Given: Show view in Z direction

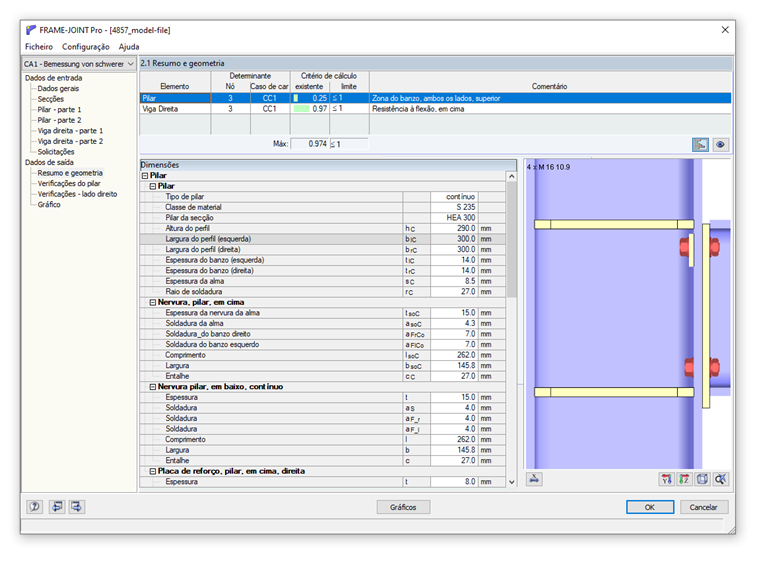Looking at the screenshot, I should (x=684, y=479).
